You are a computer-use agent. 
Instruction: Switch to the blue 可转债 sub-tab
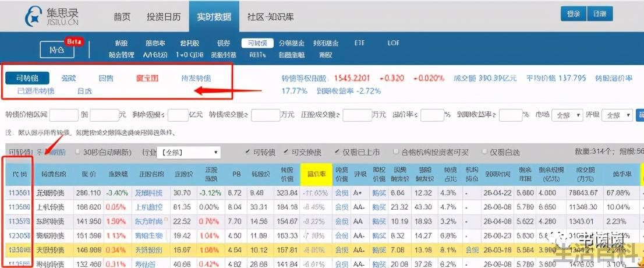[27, 77]
